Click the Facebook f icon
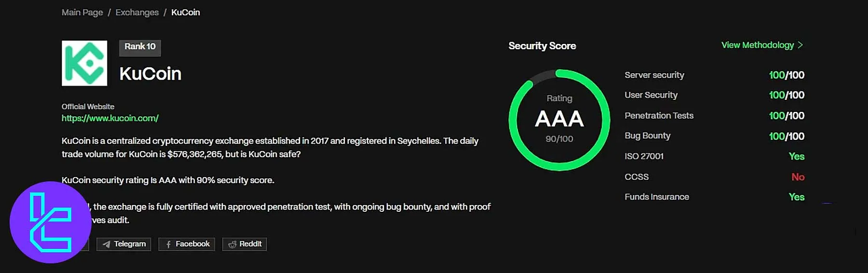This screenshot has height=273, width=868. [x=168, y=245]
